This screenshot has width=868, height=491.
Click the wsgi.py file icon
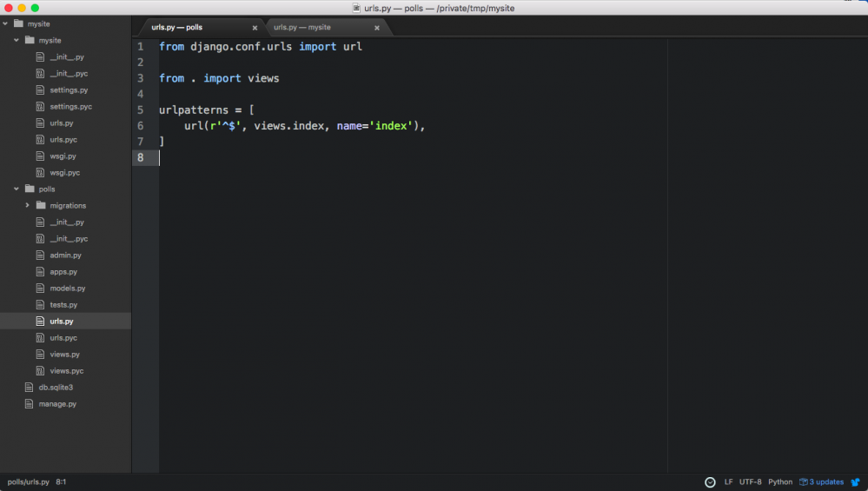[x=40, y=156]
